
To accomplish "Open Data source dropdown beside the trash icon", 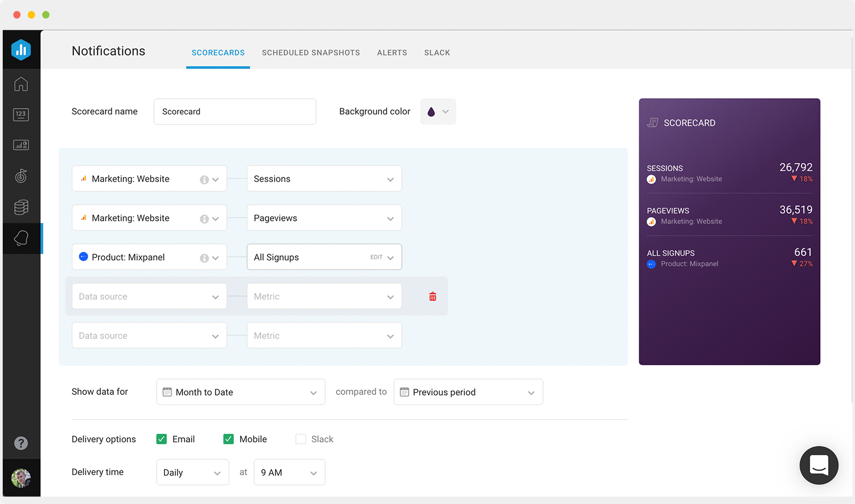I will coord(149,296).
